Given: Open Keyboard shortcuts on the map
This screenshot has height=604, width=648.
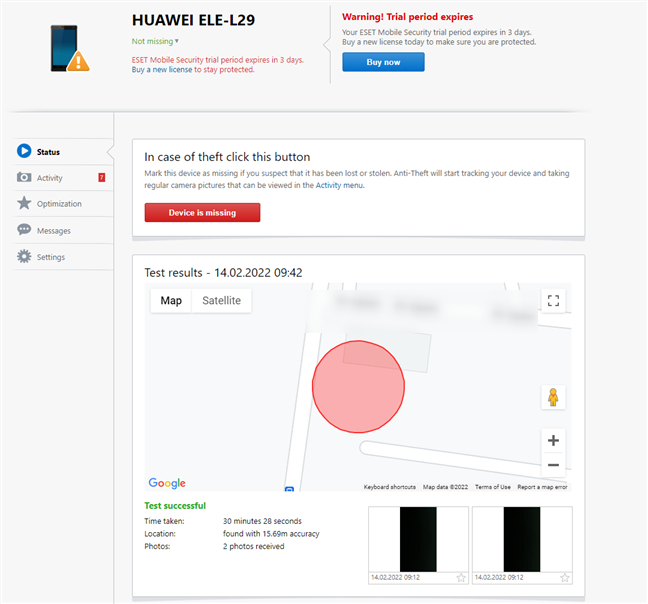Looking at the screenshot, I should [390, 487].
